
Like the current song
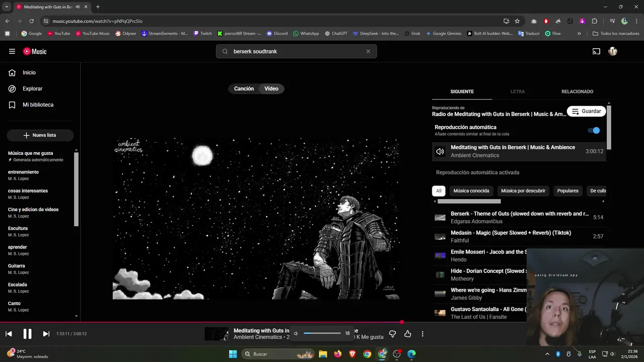(x=408, y=333)
